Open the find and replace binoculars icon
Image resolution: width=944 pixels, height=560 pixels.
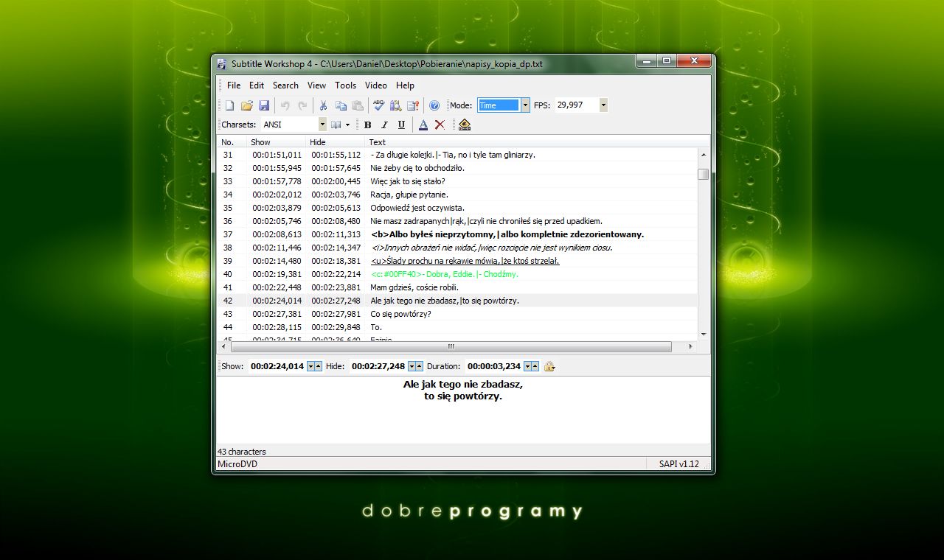pos(396,105)
